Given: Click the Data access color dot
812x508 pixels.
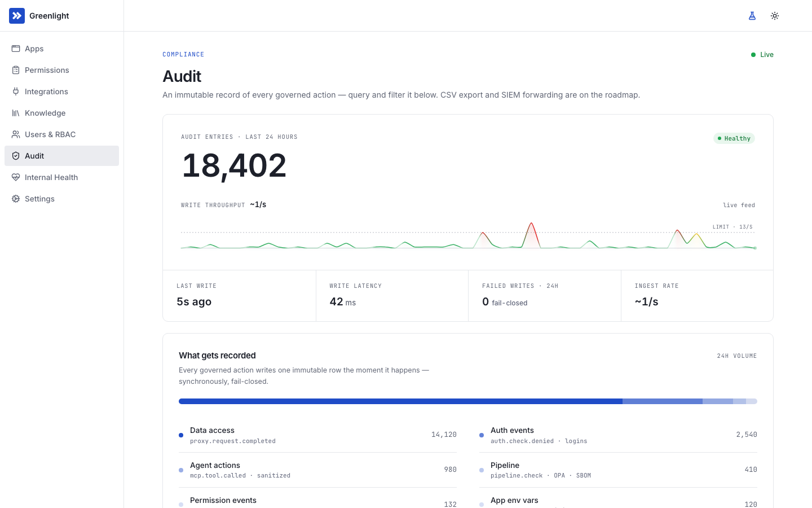Looking at the screenshot, I should (x=181, y=435).
